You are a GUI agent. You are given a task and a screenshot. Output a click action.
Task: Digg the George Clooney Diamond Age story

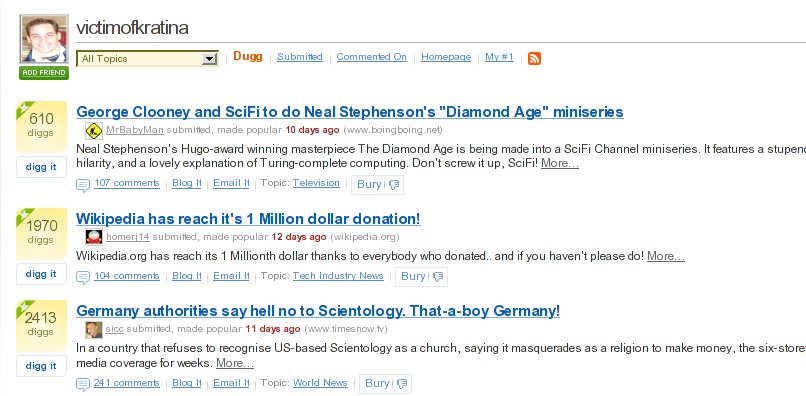(41, 167)
